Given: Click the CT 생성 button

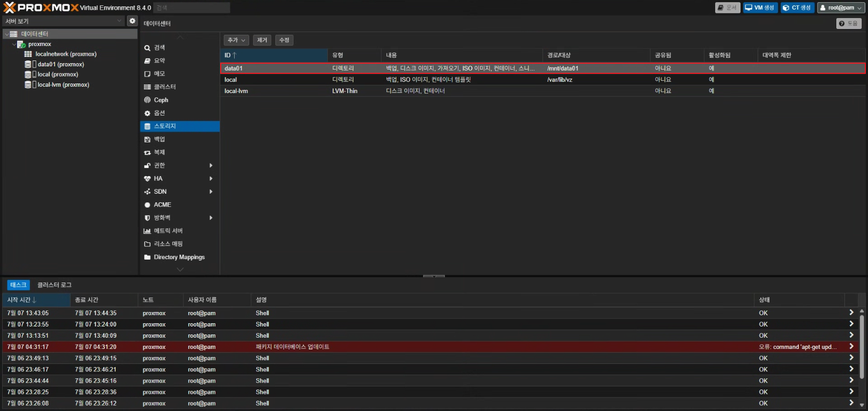Looking at the screenshot, I should [x=797, y=7].
